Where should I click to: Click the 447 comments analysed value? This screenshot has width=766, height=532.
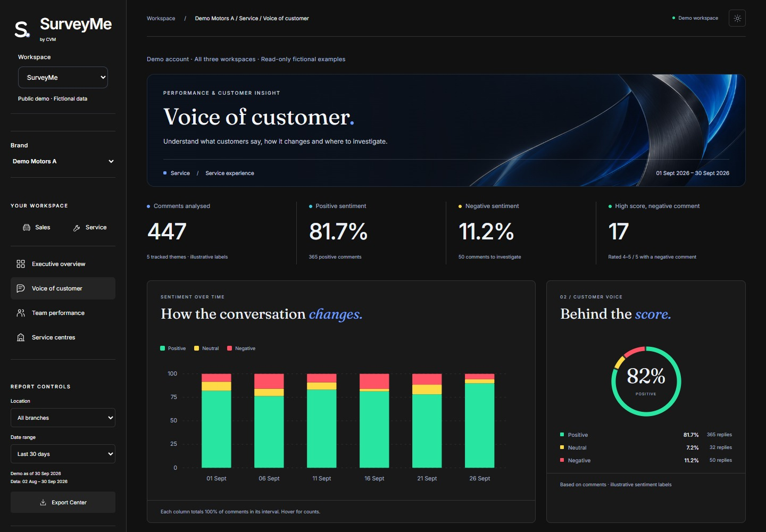point(167,231)
